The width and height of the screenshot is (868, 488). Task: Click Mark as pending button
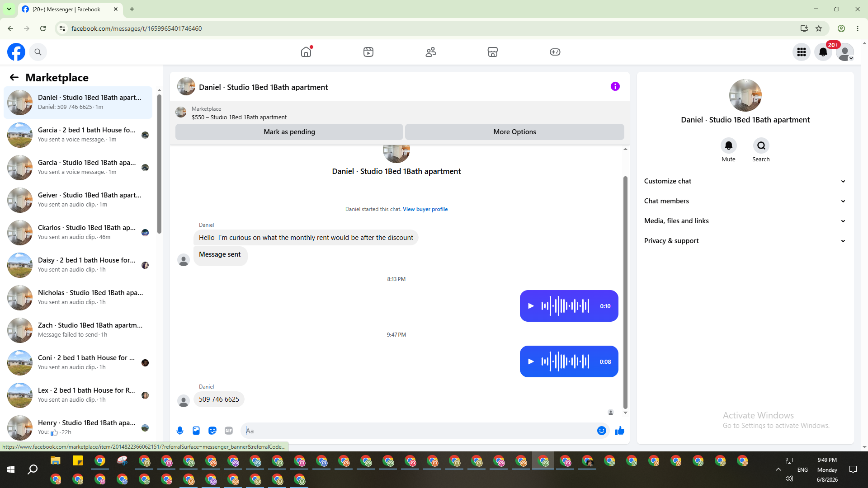[x=289, y=132]
